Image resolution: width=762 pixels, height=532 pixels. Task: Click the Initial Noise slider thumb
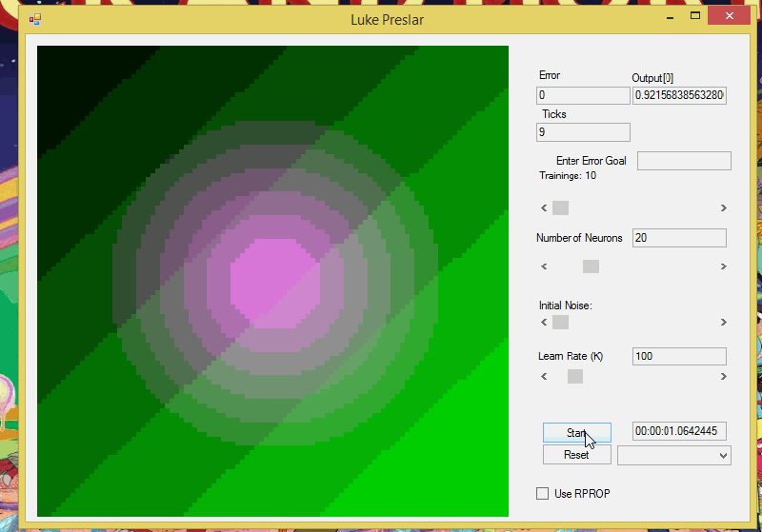point(560,323)
